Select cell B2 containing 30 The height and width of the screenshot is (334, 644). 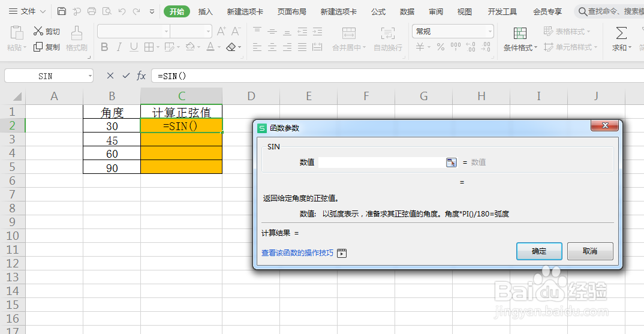(x=112, y=126)
